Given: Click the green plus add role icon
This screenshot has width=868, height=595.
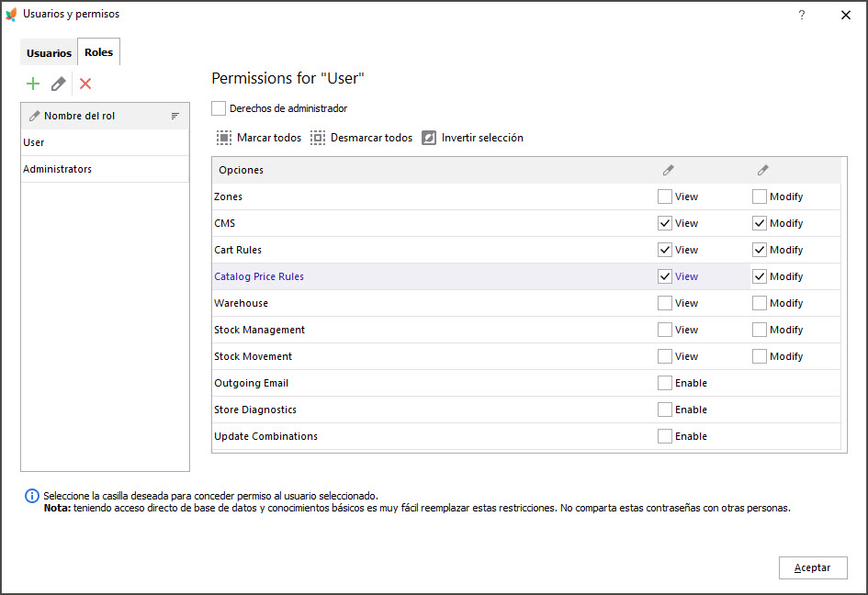Looking at the screenshot, I should 33,84.
